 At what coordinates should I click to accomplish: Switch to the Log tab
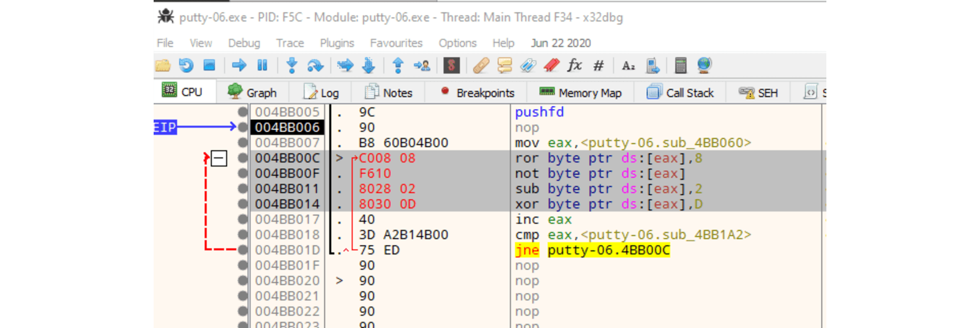pos(321,92)
